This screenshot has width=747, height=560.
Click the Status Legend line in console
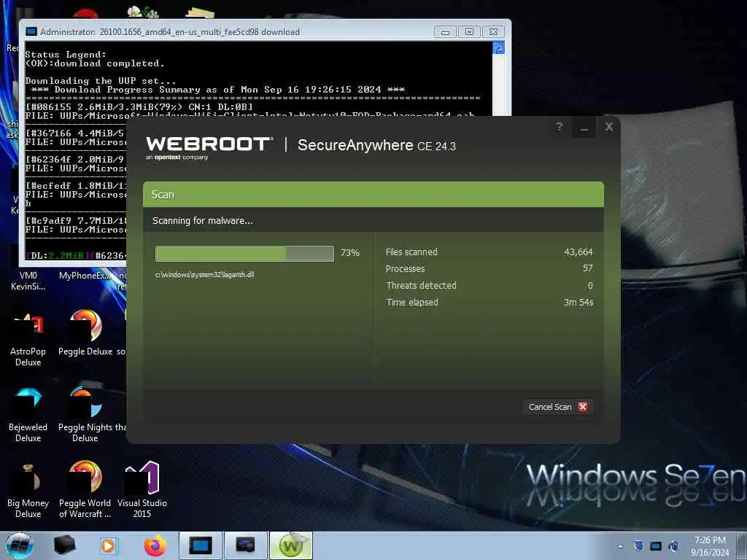(x=66, y=54)
